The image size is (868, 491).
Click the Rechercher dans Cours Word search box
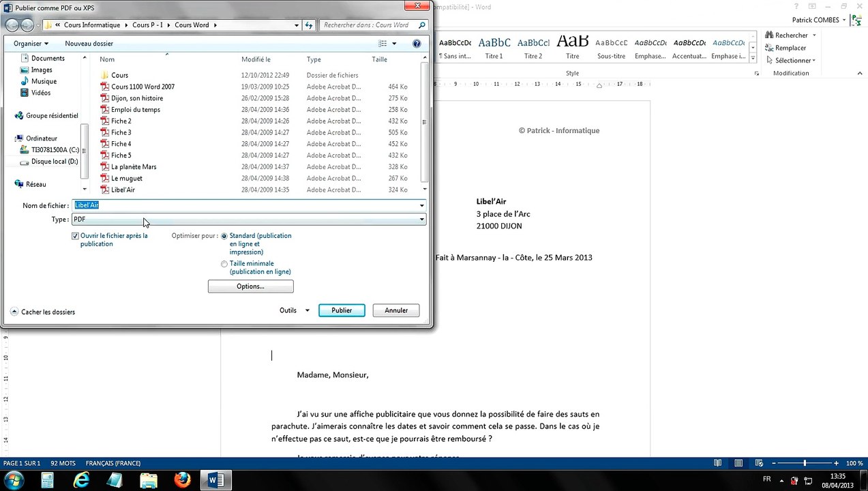372,25
